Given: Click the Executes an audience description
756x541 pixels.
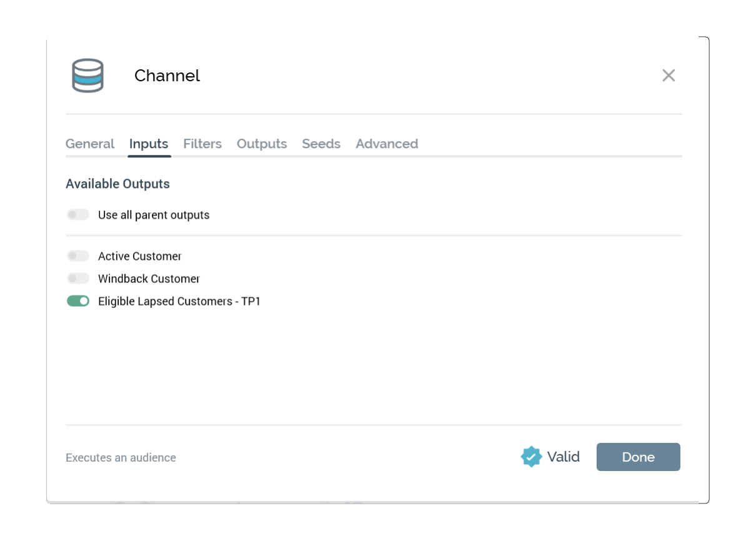Looking at the screenshot, I should point(121,458).
